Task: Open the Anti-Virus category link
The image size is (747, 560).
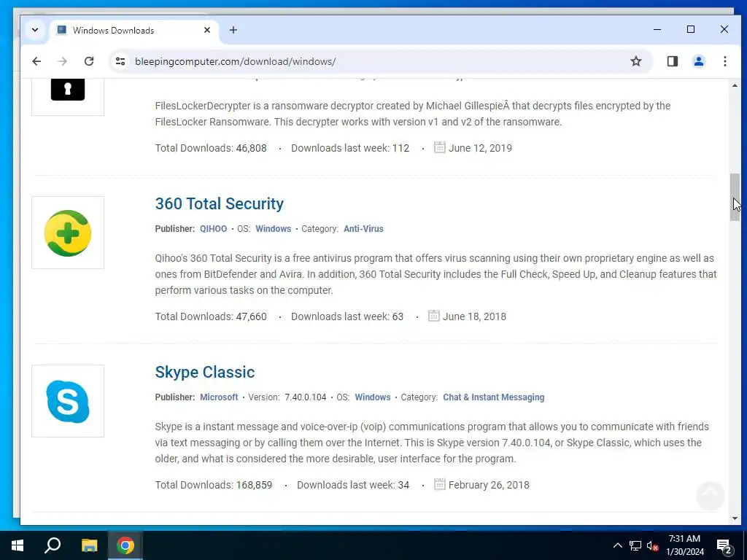Action: point(363,228)
